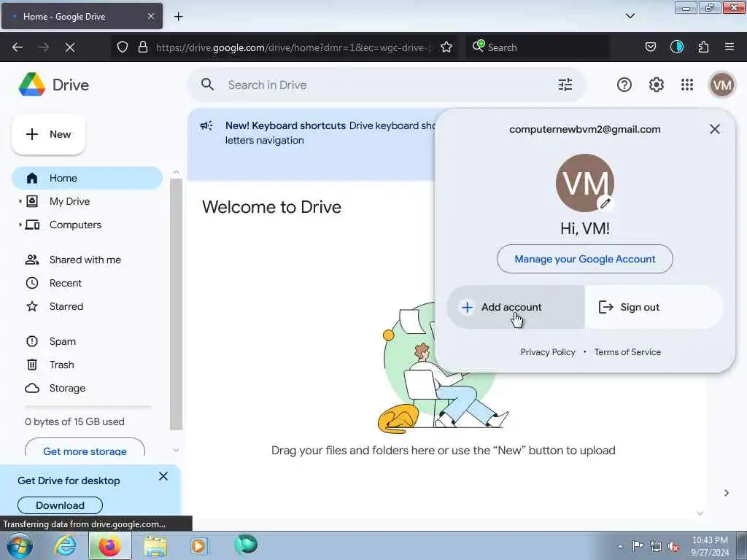Viewport: 747px width, 560px height.
Task: Click the VM account avatar in header
Action: [x=721, y=85]
